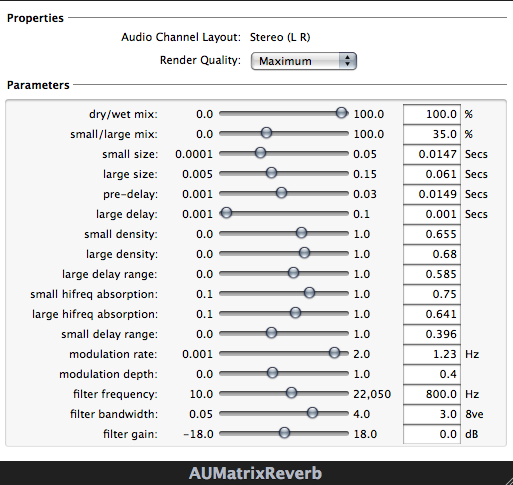
Task: Click the small hifreq absorption slider knob
Action: click(310, 293)
